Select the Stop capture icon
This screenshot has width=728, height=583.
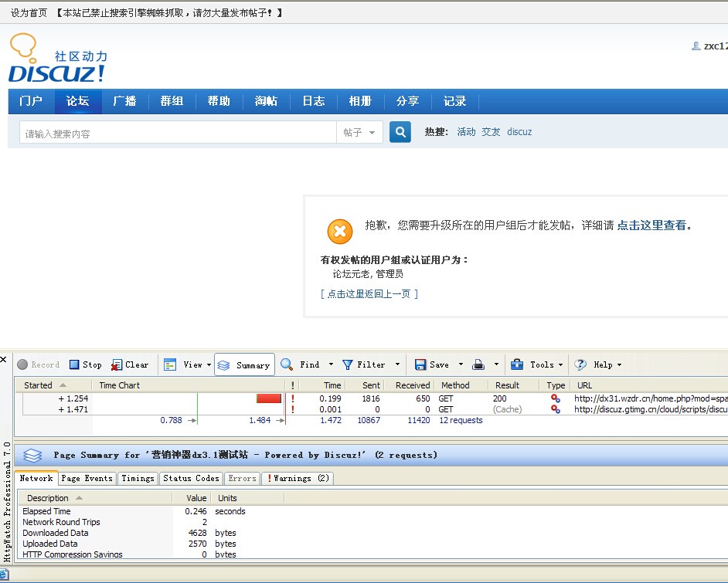coord(85,364)
